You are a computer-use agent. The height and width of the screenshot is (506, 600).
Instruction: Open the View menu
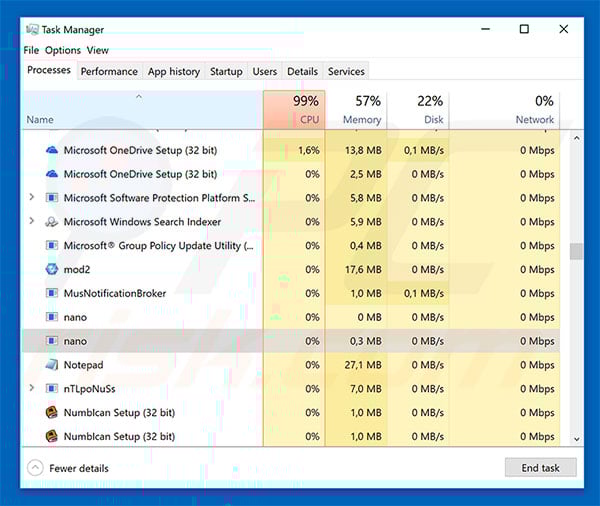(97, 50)
